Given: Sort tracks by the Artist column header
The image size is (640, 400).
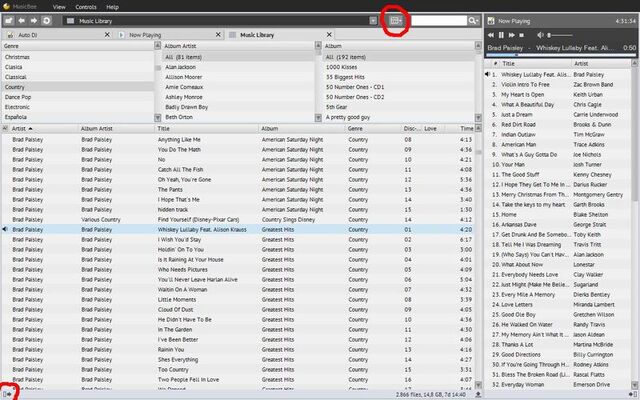Looking at the screenshot, I should click(43, 129).
